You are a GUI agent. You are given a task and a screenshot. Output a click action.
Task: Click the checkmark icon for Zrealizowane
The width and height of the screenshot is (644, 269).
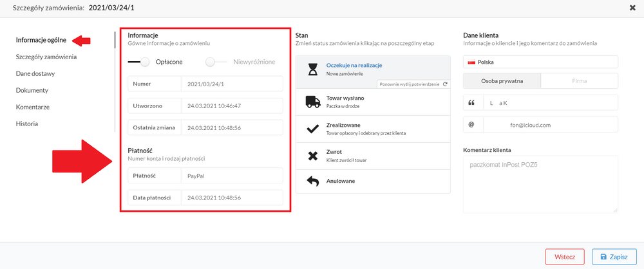click(x=313, y=129)
